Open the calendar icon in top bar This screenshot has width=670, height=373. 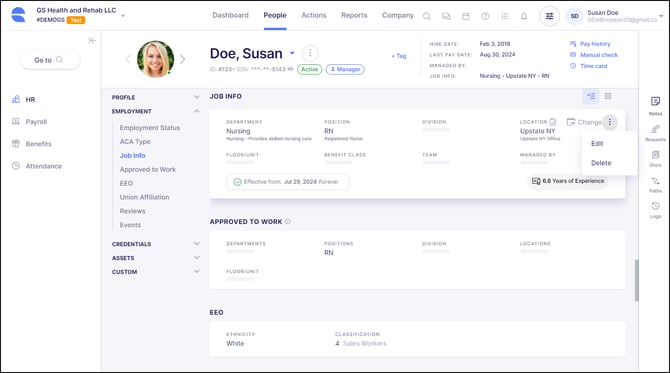tap(466, 16)
